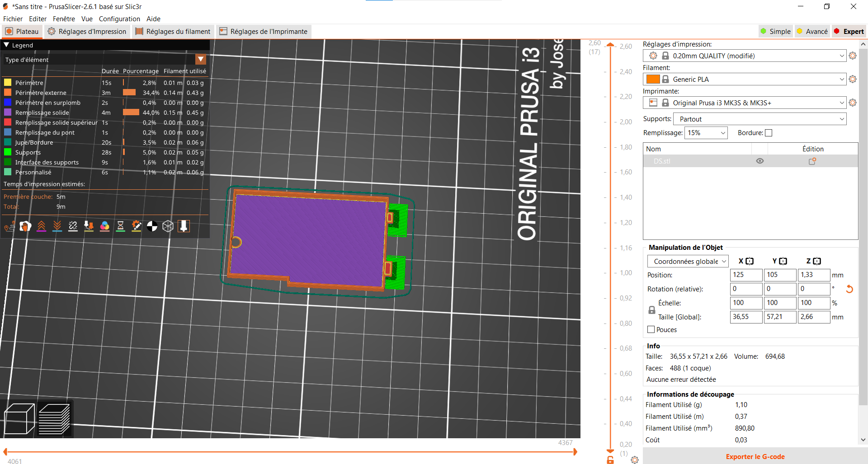Open filament settings gear next to Generic PLA
The width and height of the screenshot is (868, 464).
[853, 79]
